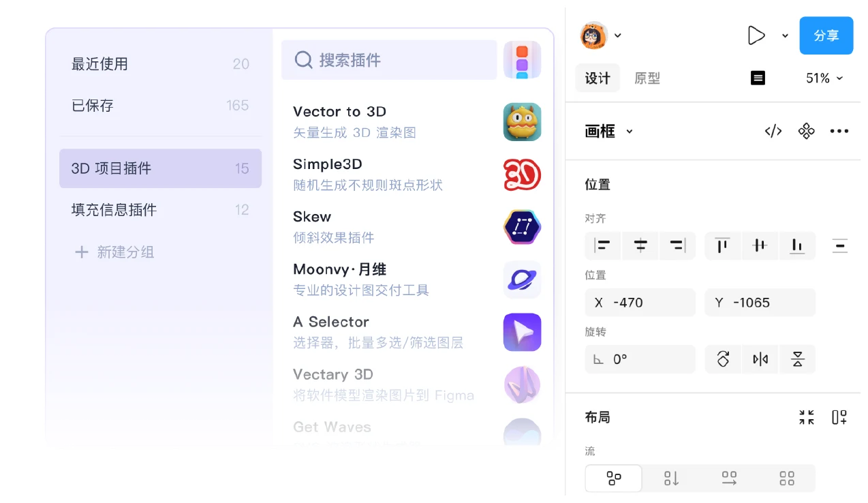Click the Get Waves plugin name
This screenshot has height=503, width=868.
coord(332,427)
